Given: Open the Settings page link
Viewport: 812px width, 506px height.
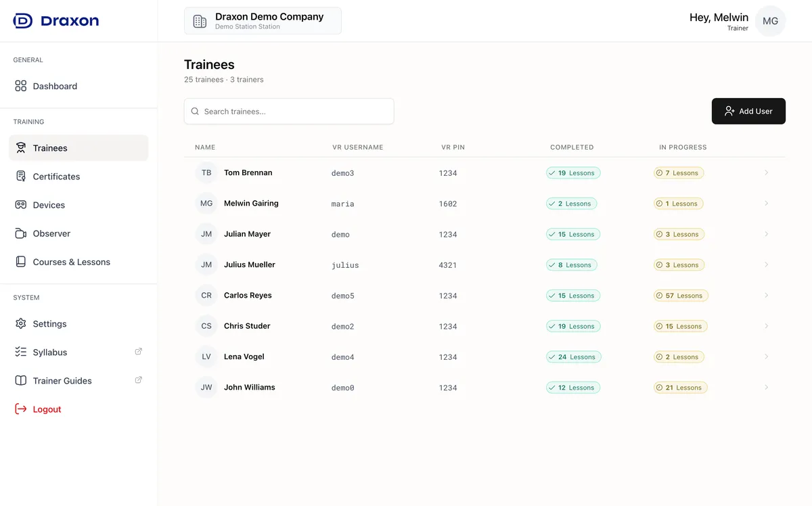Looking at the screenshot, I should [78, 324].
